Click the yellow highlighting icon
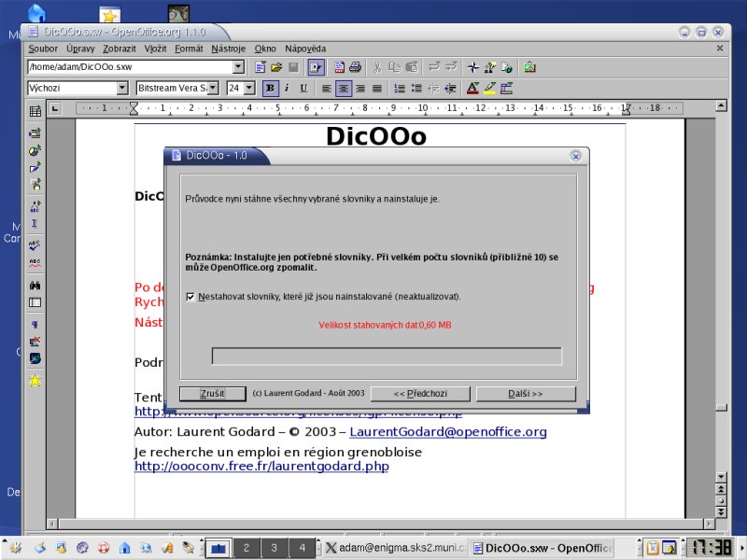Screen dimensions: 747x560 pyautogui.click(x=489, y=88)
